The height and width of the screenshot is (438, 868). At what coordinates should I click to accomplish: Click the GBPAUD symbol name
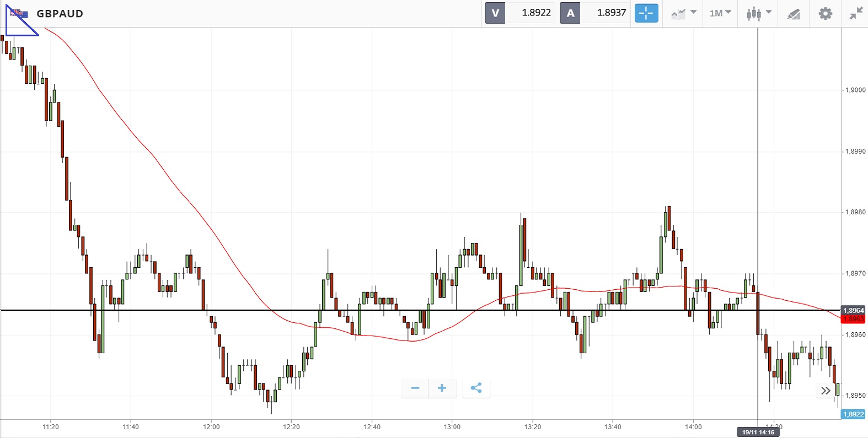point(60,14)
